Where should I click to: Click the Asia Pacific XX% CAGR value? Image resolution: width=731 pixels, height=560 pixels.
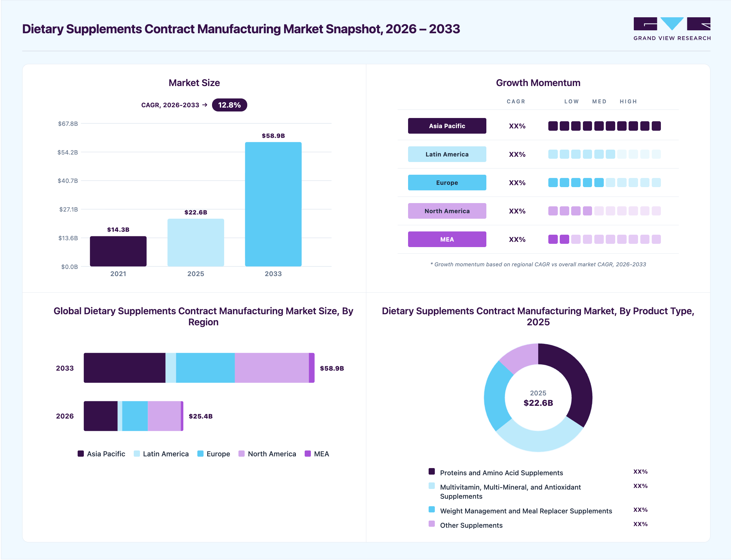pyautogui.click(x=517, y=126)
